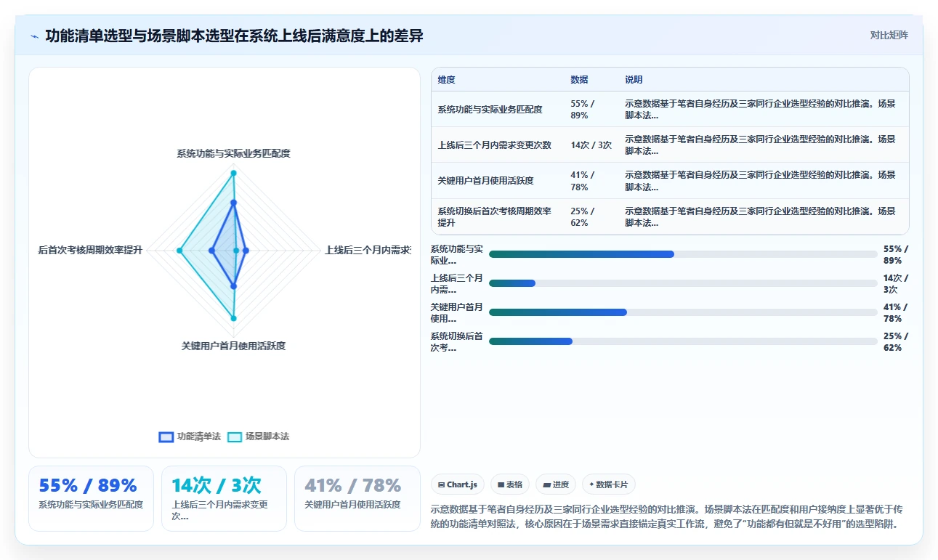Click the 表格 tag
The height and width of the screenshot is (560, 938).
(509, 484)
